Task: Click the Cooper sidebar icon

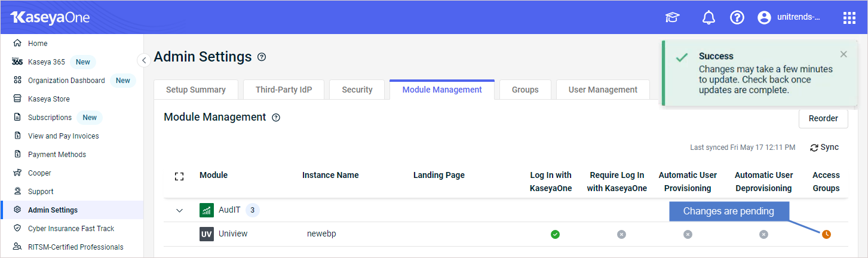Action: click(x=17, y=173)
